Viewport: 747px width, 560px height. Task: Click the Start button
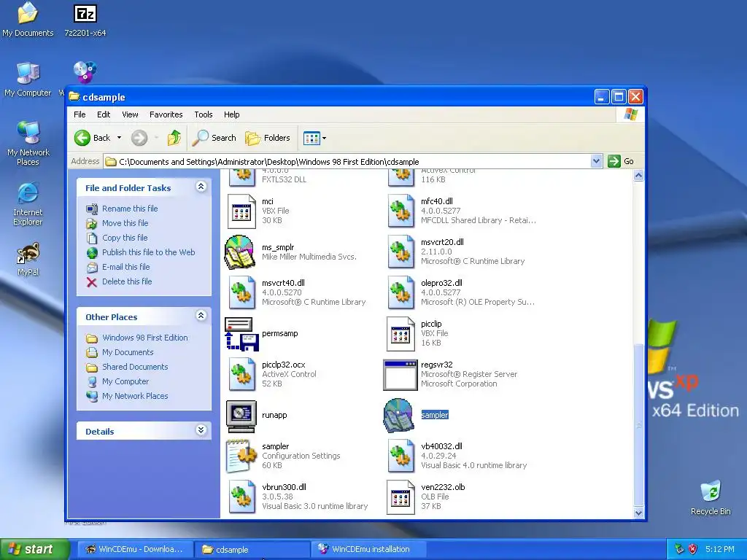34,549
